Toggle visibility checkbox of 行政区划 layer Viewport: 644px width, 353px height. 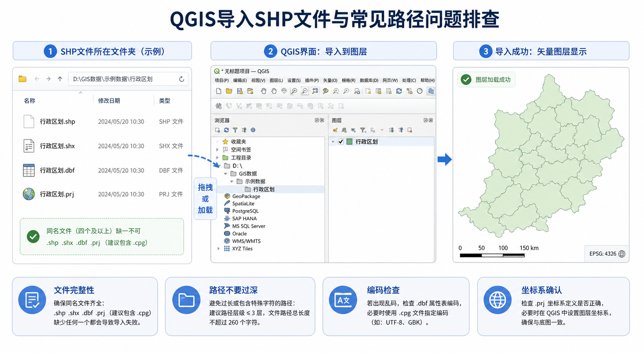click(x=341, y=142)
